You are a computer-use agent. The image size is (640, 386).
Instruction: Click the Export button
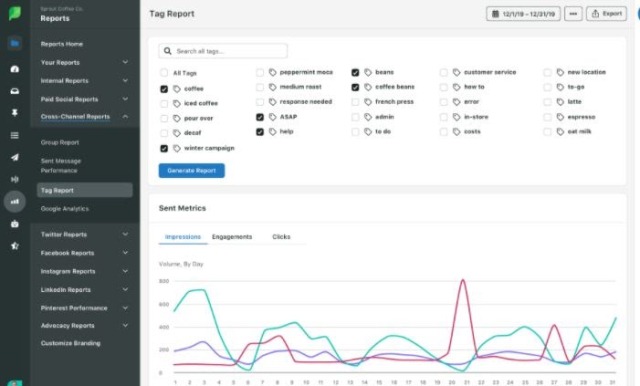pos(607,13)
